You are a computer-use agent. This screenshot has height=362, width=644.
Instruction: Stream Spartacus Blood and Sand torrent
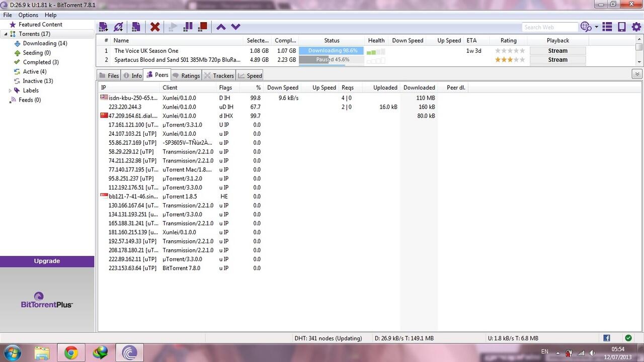557,60
